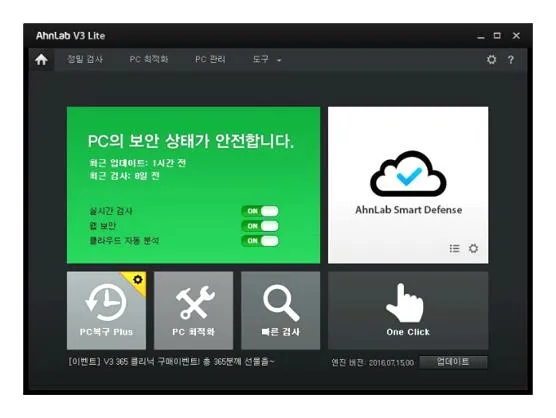This screenshot has height=418, width=556.
Task: Close the AhnLab V3 Lite window
Action: pyautogui.click(x=516, y=36)
